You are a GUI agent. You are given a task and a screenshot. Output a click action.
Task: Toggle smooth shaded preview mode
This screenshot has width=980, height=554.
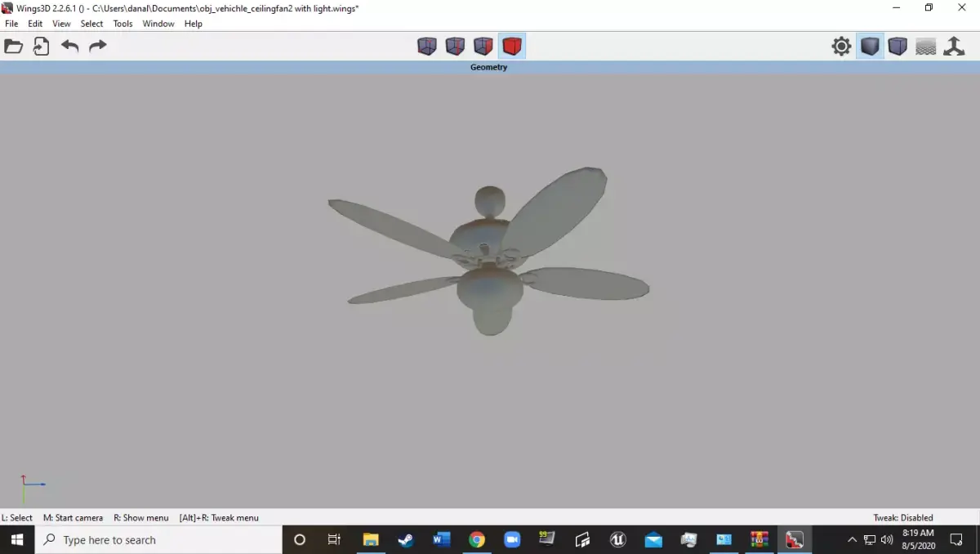pos(870,47)
